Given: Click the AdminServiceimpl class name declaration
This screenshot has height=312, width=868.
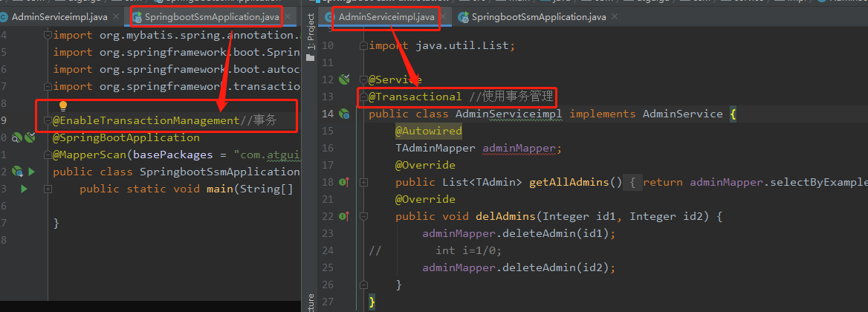Looking at the screenshot, I should click(509, 114).
